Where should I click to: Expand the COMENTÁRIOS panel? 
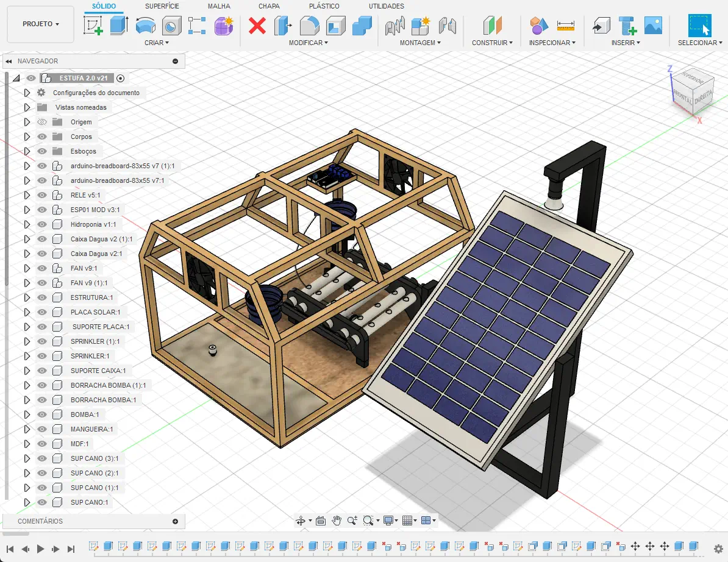coord(176,521)
